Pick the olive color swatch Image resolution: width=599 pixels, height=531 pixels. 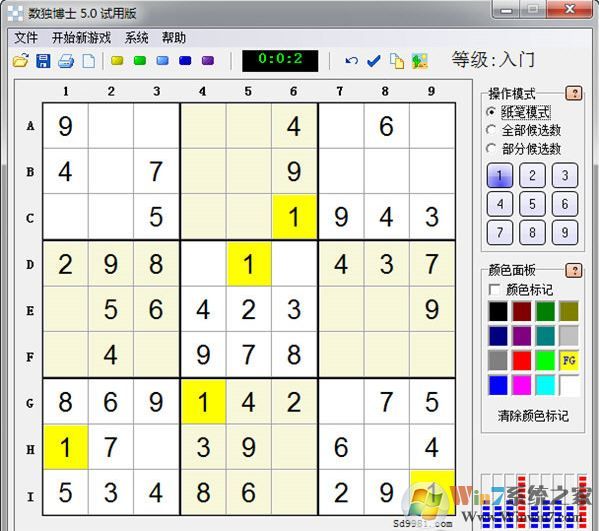coord(569,311)
